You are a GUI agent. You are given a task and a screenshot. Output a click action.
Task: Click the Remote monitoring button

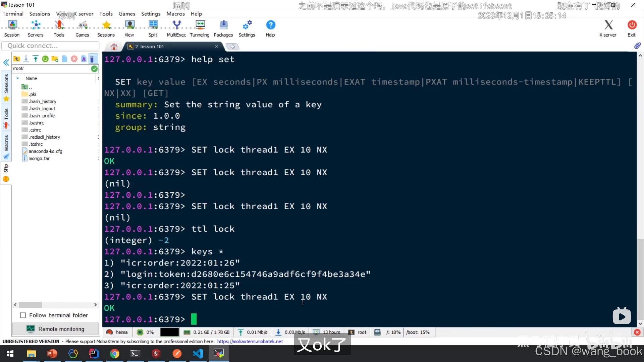point(55,329)
